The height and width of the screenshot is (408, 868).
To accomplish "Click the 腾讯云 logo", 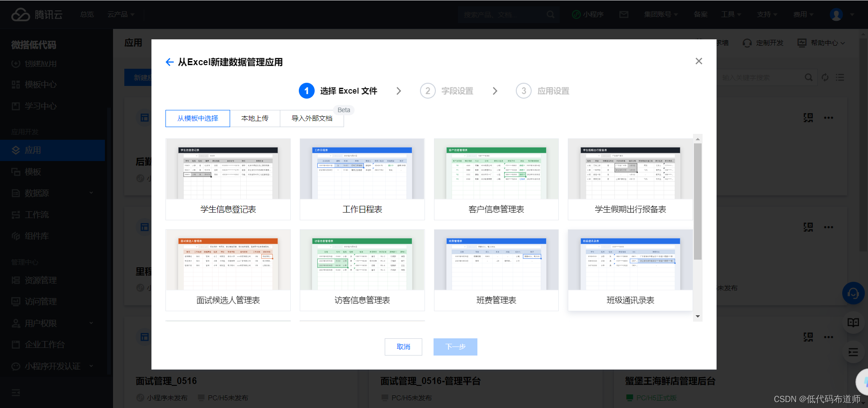I will pyautogui.click(x=37, y=14).
